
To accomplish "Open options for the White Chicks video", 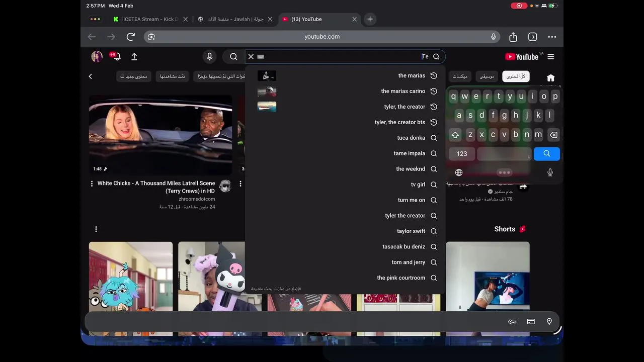I will (x=92, y=184).
